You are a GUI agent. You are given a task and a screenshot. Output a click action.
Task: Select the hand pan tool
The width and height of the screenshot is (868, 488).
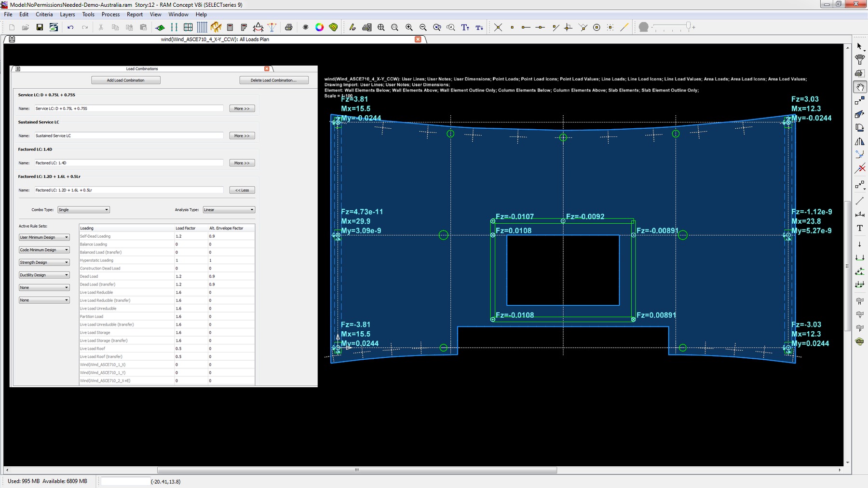tap(859, 87)
